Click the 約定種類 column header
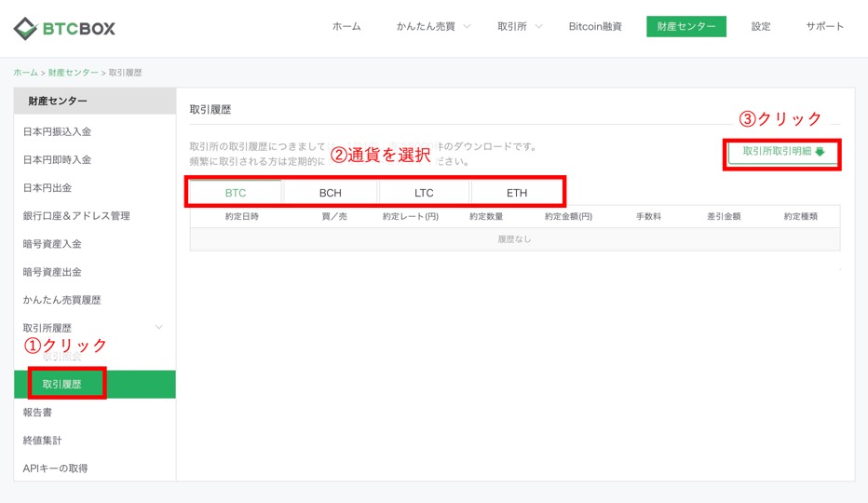 click(x=800, y=217)
